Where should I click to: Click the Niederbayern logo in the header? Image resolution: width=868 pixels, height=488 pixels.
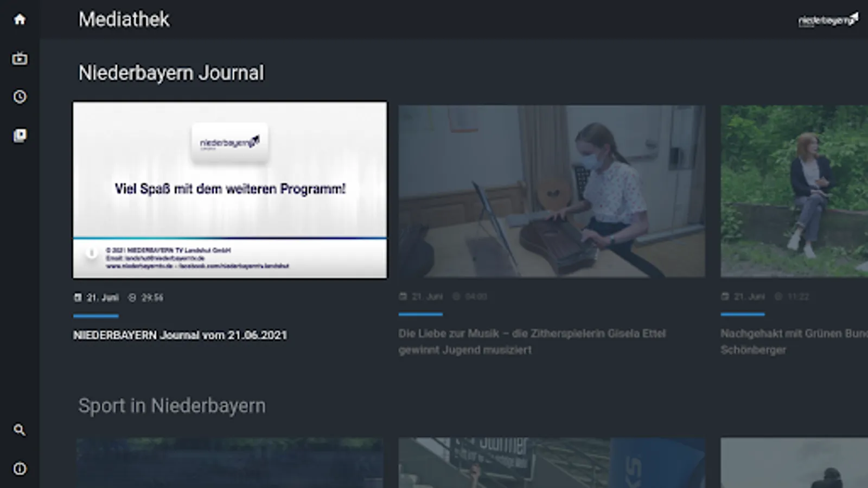coord(828,20)
